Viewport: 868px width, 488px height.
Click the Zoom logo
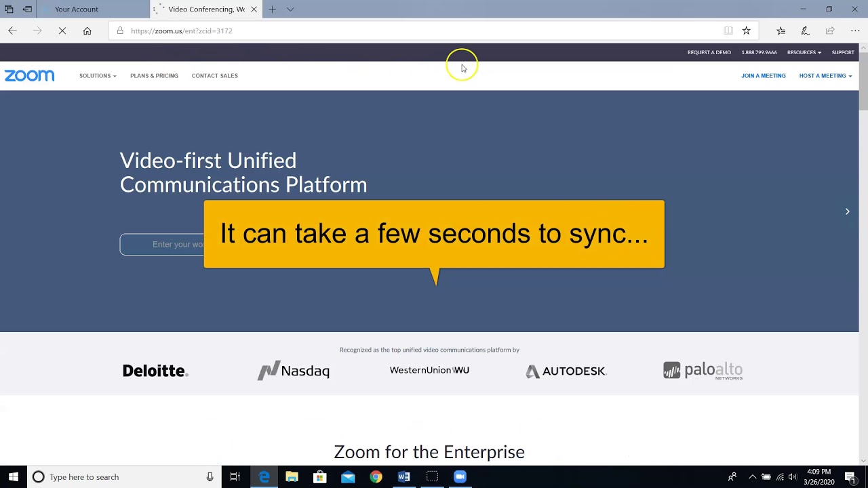coord(30,76)
